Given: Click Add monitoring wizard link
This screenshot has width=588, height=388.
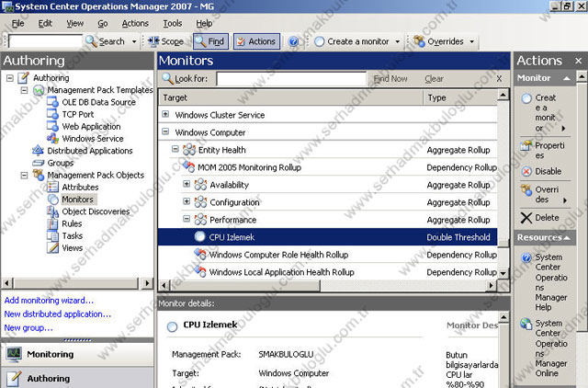Looking at the screenshot, I should pos(49,301).
